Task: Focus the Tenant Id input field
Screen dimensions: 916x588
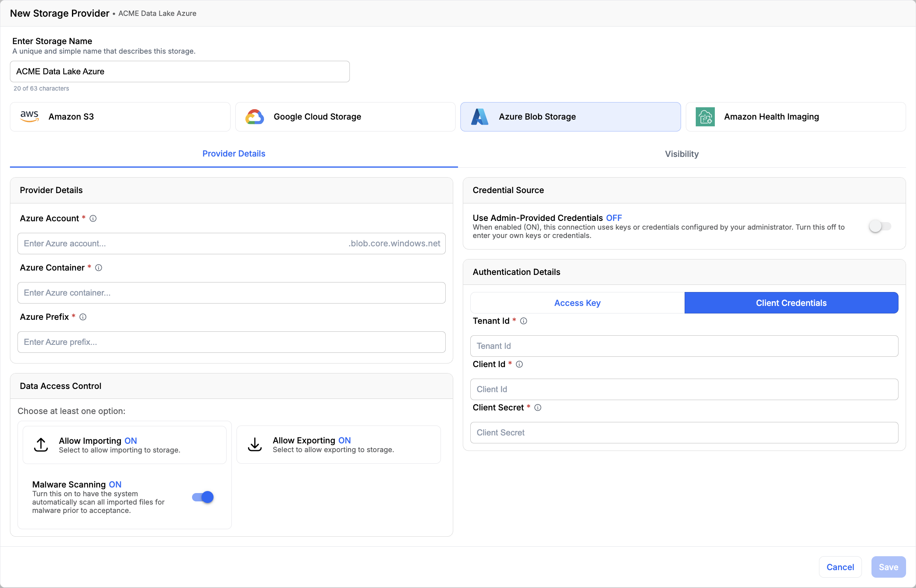Action: (x=684, y=346)
